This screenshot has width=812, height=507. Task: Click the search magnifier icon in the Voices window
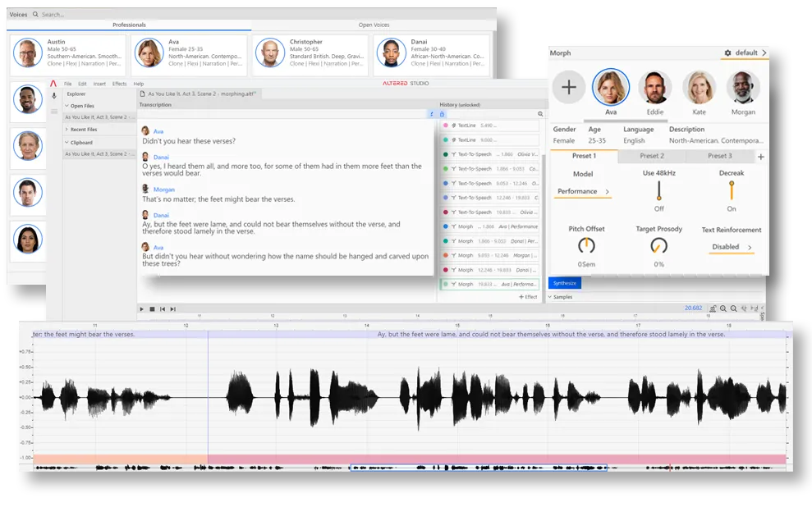35,15
